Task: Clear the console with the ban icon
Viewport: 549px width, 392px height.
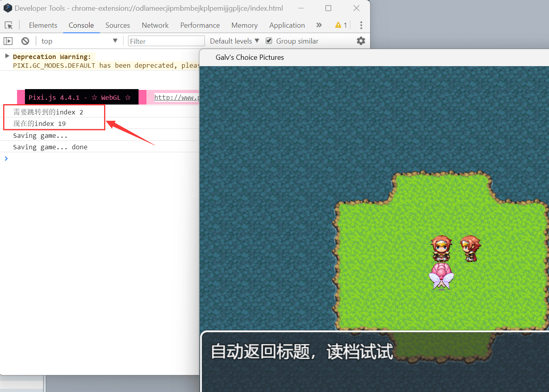Action: [25, 41]
